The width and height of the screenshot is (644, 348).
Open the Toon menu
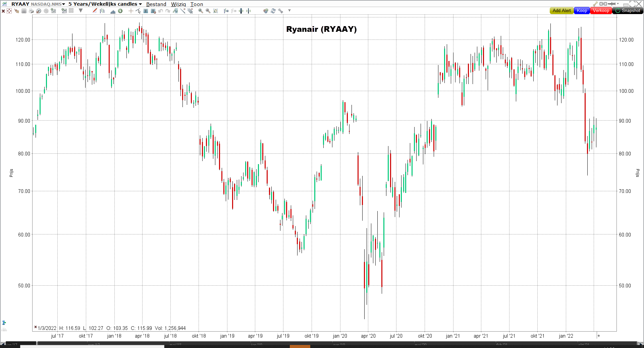[197, 4]
